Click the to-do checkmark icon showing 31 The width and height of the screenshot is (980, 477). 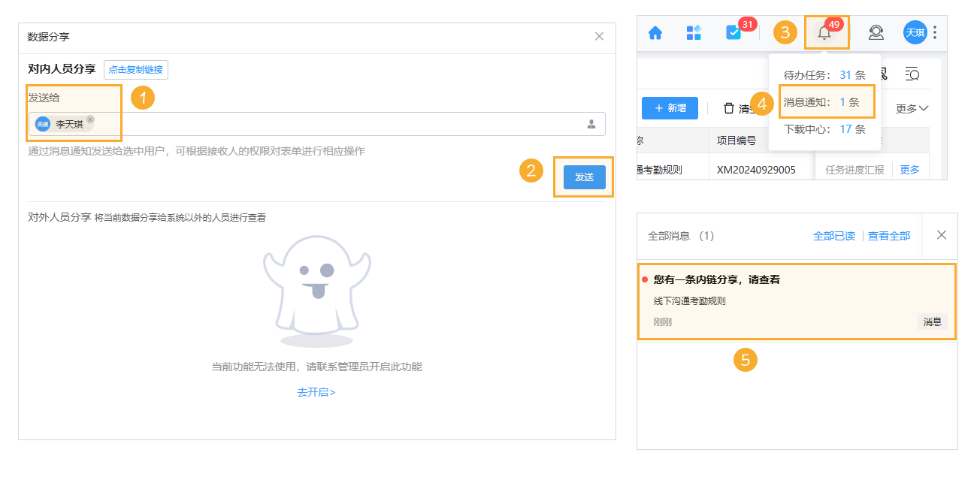click(734, 32)
